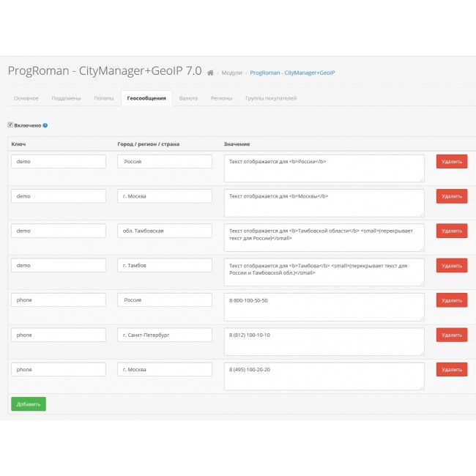The image size is (476, 476).
Task: Click the help icon next to Включено
Action: (45, 125)
